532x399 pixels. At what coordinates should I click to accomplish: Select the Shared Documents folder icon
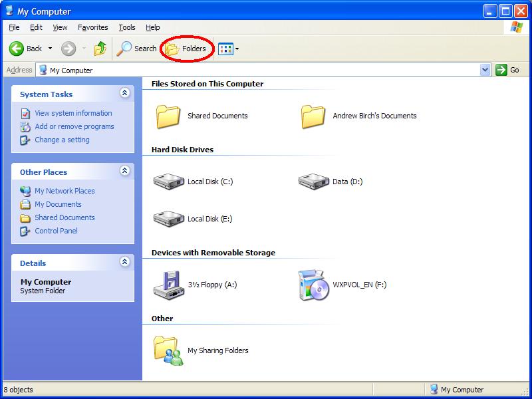coord(168,116)
